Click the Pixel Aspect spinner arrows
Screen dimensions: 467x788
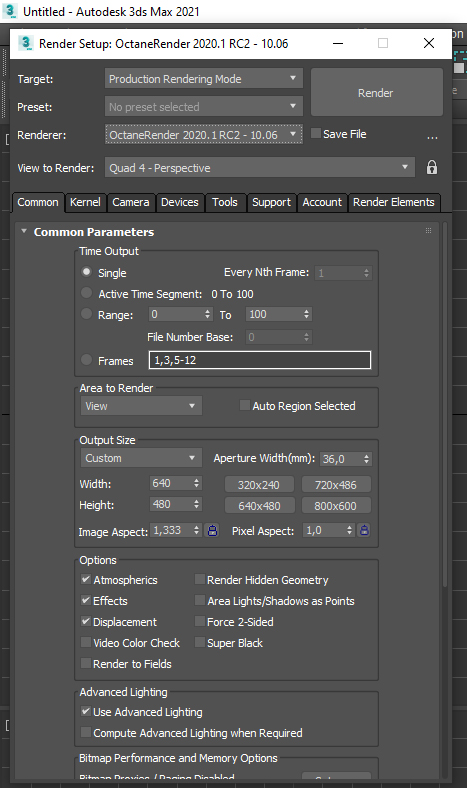[x=349, y=530]
